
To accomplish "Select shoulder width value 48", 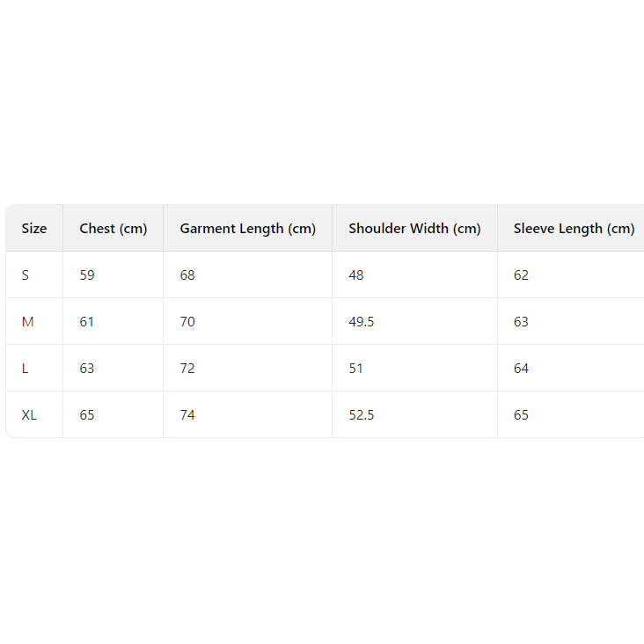I will tap(356, 275).
